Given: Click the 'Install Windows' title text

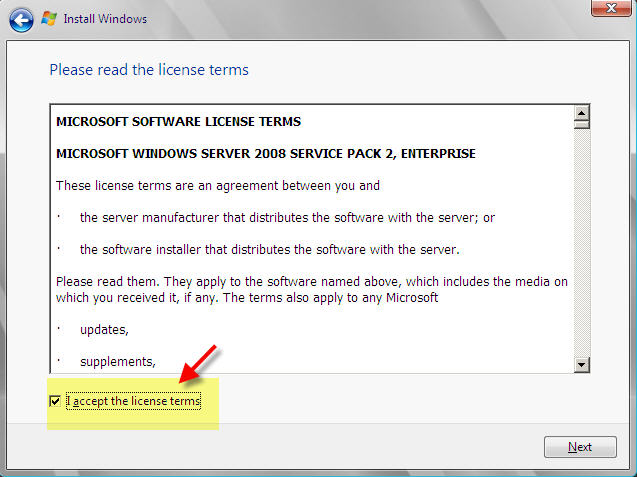Looking at the screenshot, I should point(105,19).
